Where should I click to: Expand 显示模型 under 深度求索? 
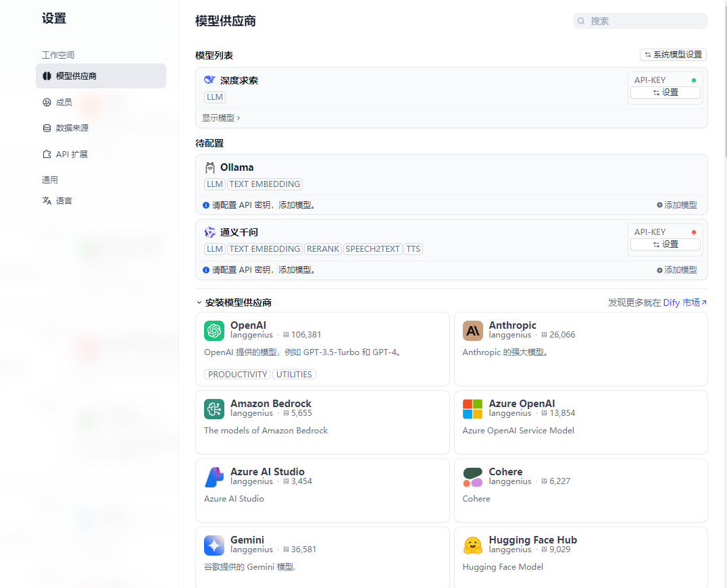click(x=221, y=117)
